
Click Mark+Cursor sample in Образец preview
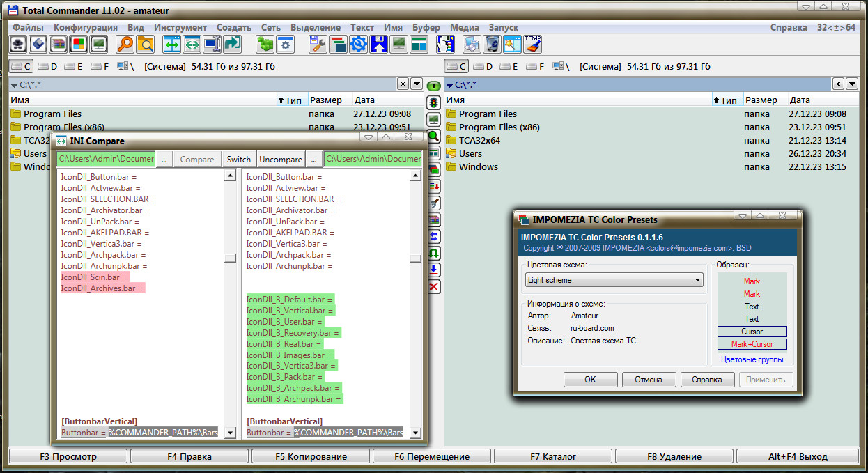pos(752,344)
